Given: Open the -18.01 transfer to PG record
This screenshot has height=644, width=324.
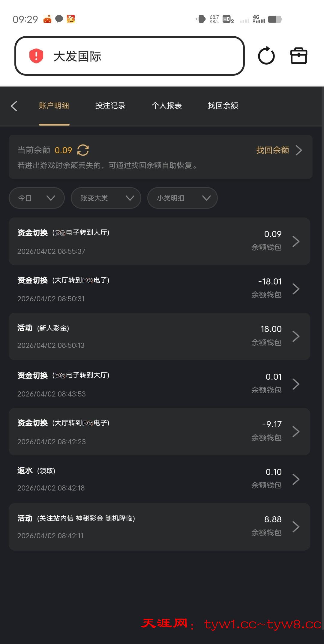Looking at the screenshot, I should [159, 289].
